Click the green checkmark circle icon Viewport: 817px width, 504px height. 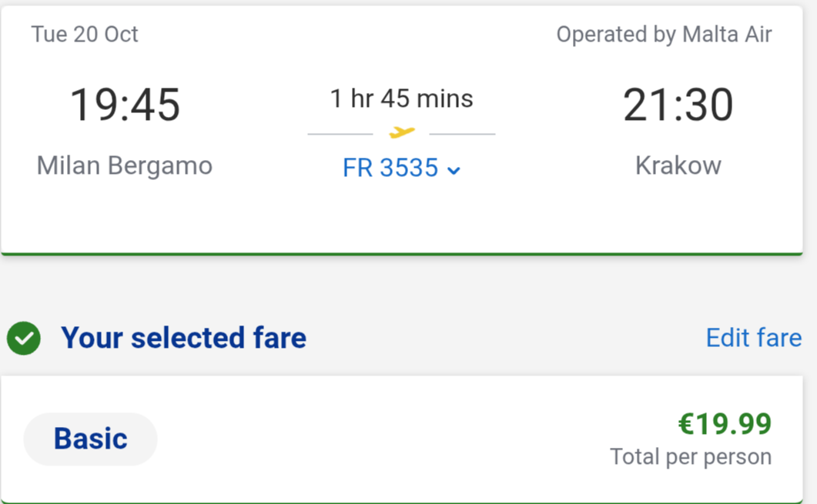click(23, 339)
